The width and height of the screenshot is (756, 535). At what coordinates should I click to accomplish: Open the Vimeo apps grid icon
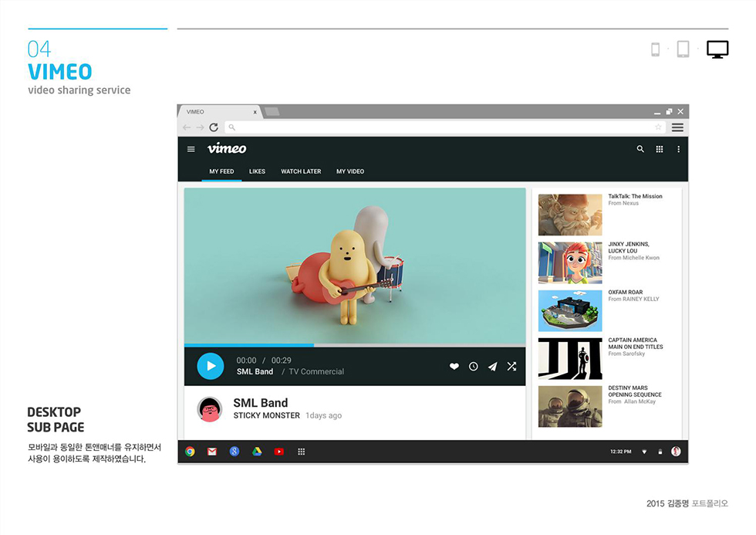pyautogui.click(x=660, y=149)
